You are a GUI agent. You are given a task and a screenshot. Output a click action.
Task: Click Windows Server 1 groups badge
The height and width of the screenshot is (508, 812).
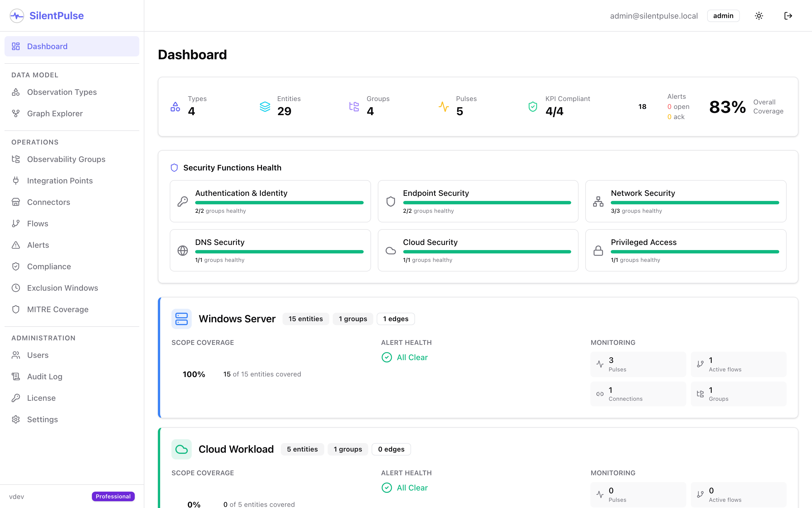(353, 319)
